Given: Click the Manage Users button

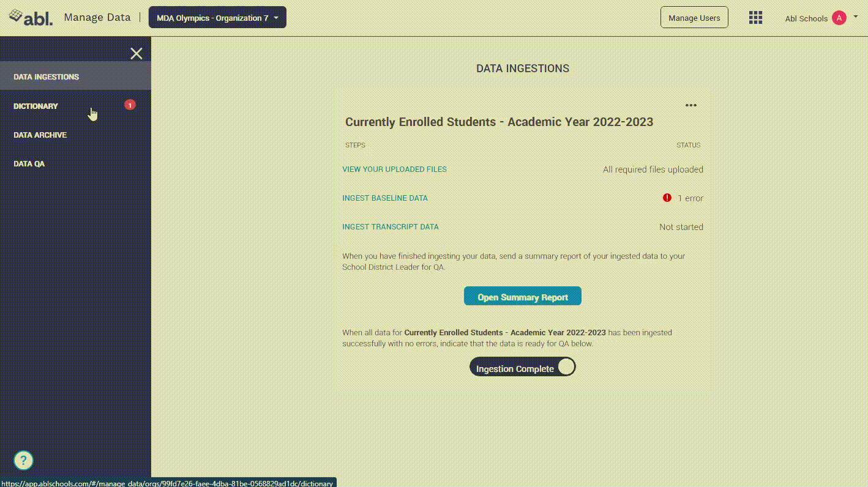Looking at the screenshot, I should click(694, 18).
